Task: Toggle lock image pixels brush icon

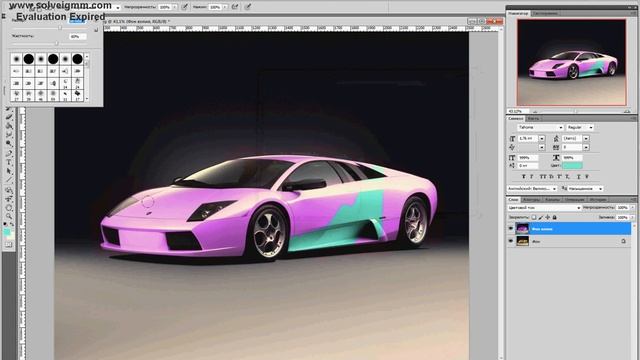Action: coord(540,218)
